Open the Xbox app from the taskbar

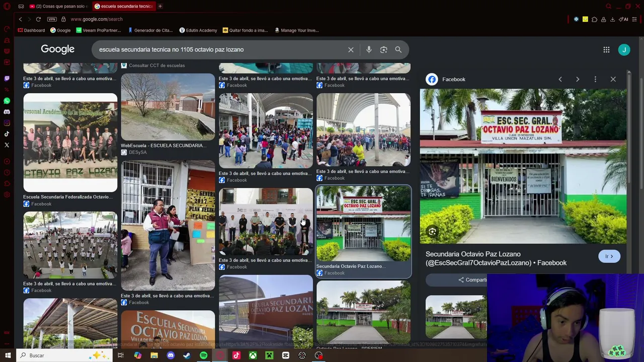[x=253, y=355]
